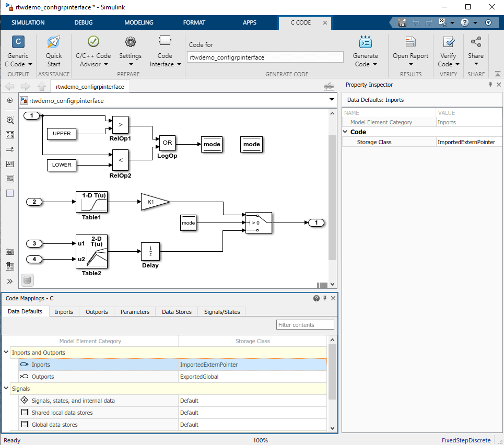Click the Quick Start rocket icon

53,43
